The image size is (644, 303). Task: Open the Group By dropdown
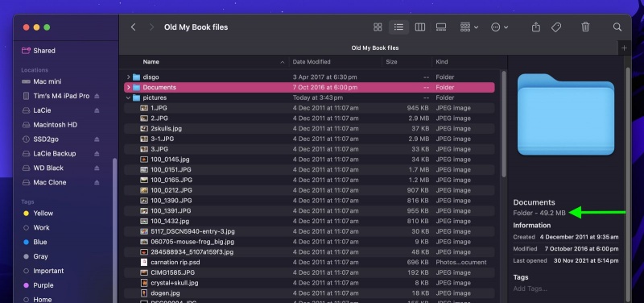click(x=469, y=27)
